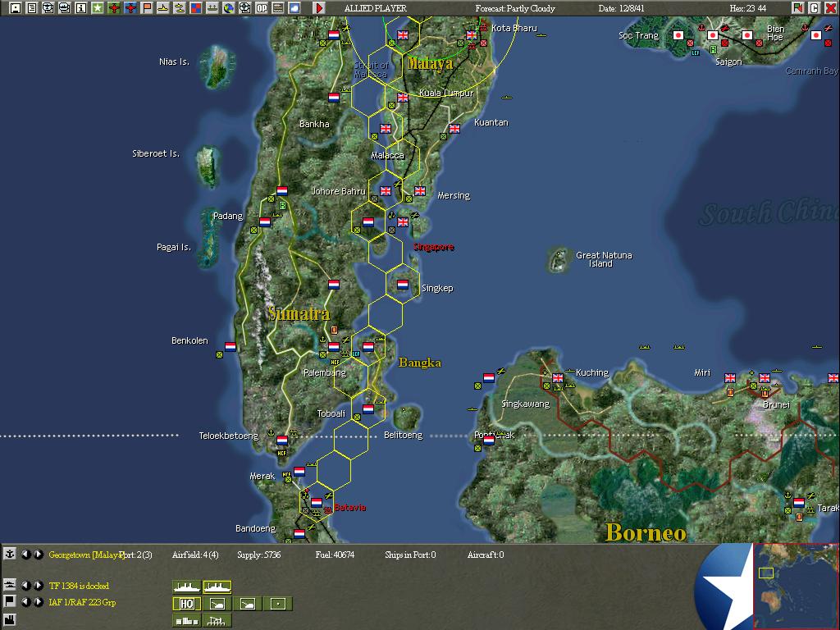Click the save-game disk icon in the toolbar

click(15, 8)
